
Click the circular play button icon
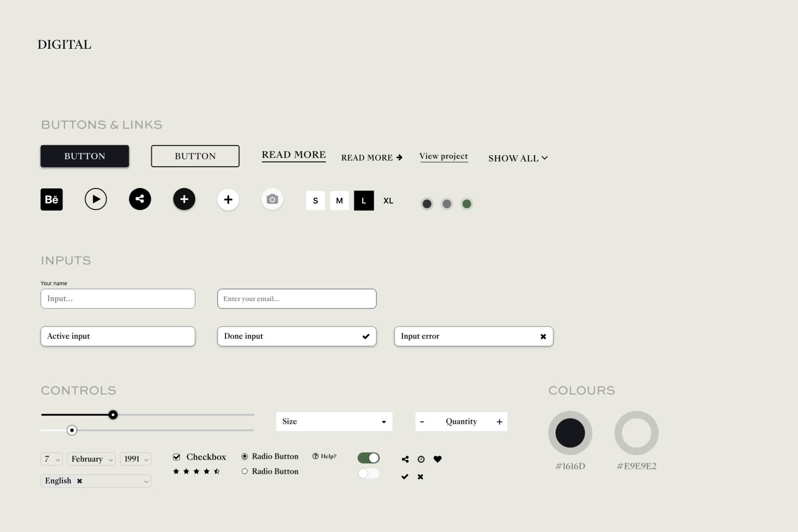tap(96, 199)
